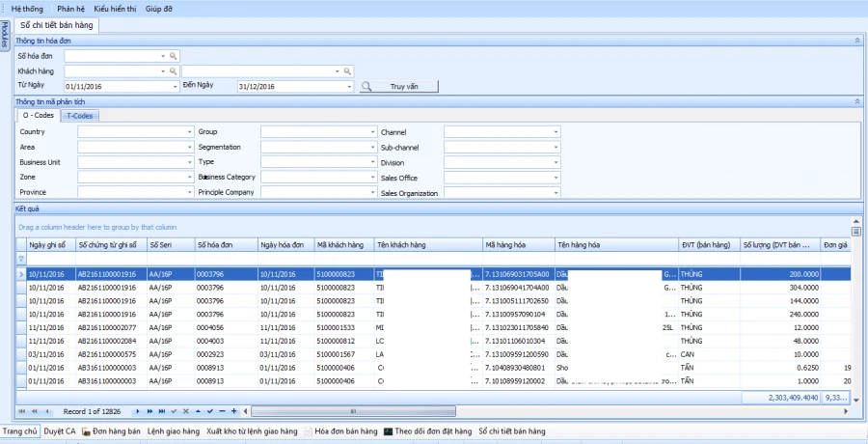Click the first search icon in Khách hàng row
The image size is (868, 444).
[x=174, y=71]
